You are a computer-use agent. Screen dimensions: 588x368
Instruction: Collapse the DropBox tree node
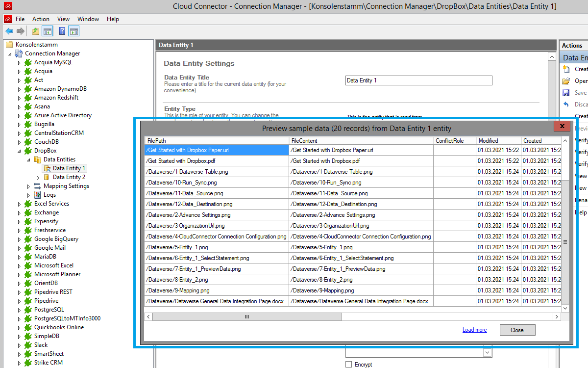point(19,151)
